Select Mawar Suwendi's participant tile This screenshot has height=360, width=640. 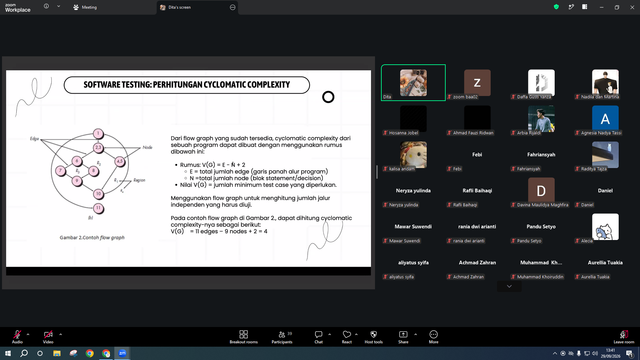(413, 227)
